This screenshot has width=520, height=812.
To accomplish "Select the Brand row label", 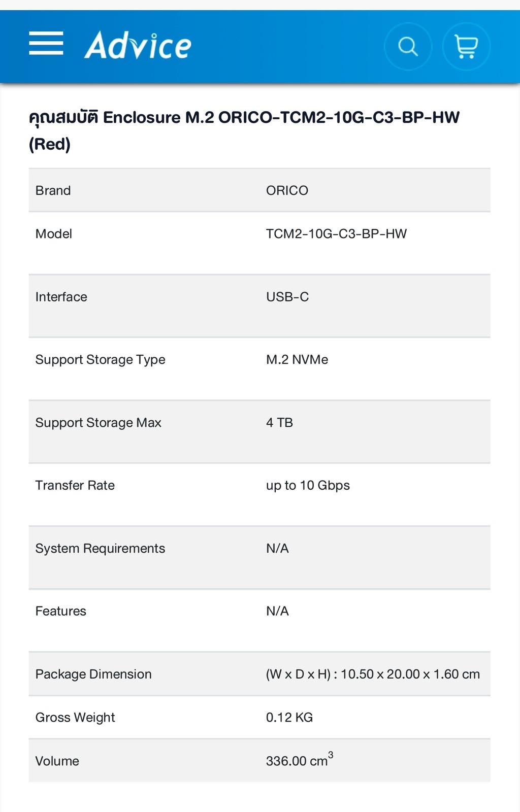I will (x=53, y=190).
